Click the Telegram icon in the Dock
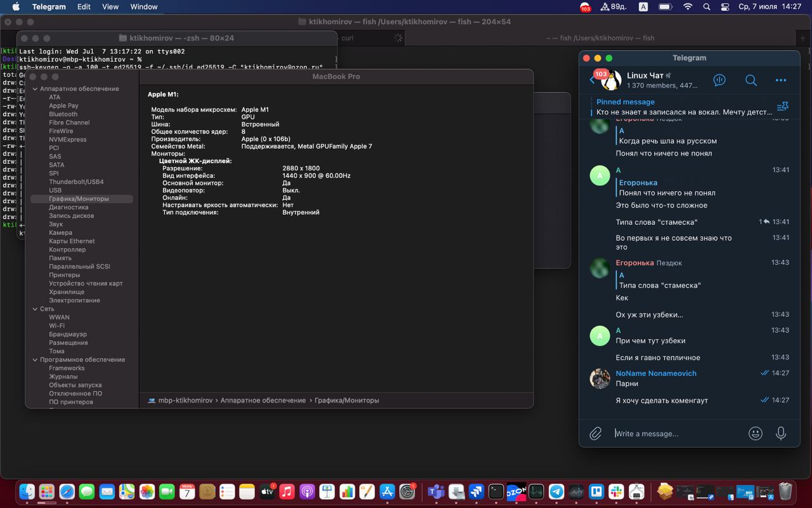 [556, 491]
